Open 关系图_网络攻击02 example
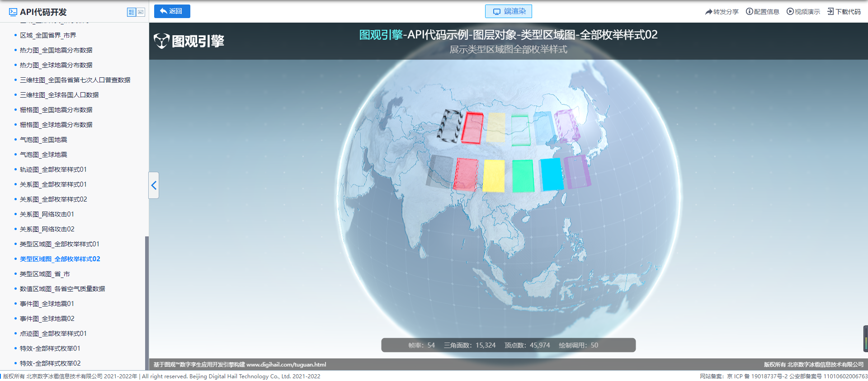The height and width of the screenshot is (381, 868). pyautogui.click(x=47, y=229)
